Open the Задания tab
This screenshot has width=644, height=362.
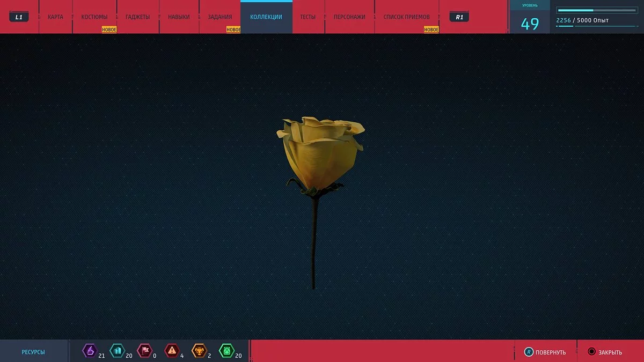220,17
